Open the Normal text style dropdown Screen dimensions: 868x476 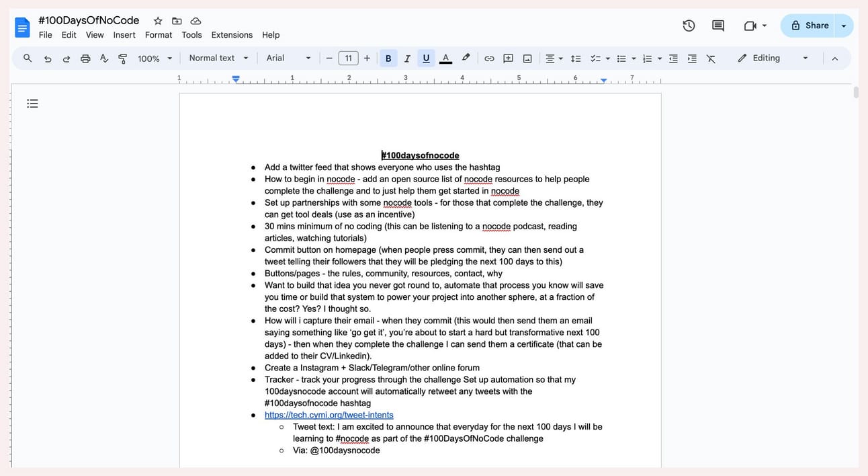(x=219, y=58)
